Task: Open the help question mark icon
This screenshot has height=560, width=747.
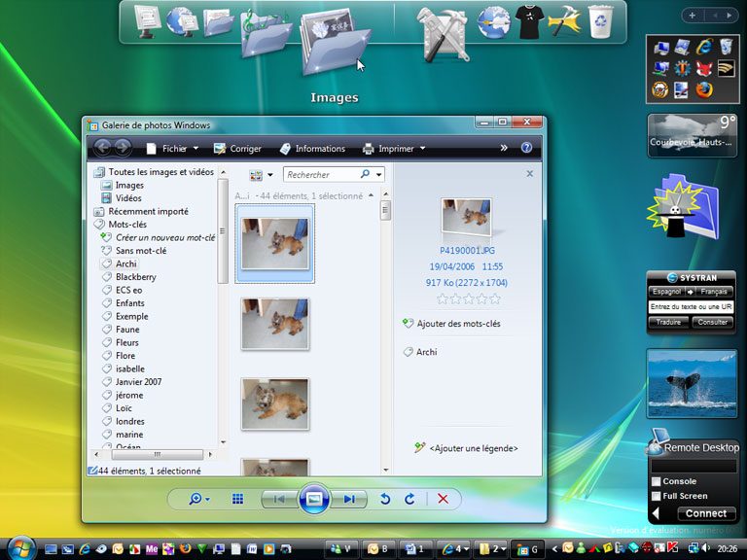Action: 526,148
